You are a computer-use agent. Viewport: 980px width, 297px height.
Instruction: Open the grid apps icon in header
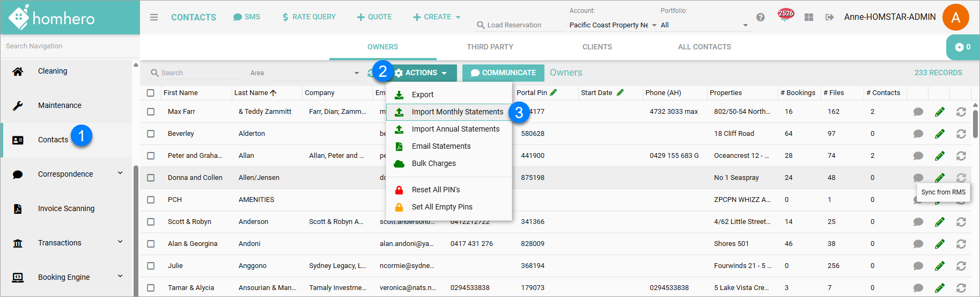[809, 17]
